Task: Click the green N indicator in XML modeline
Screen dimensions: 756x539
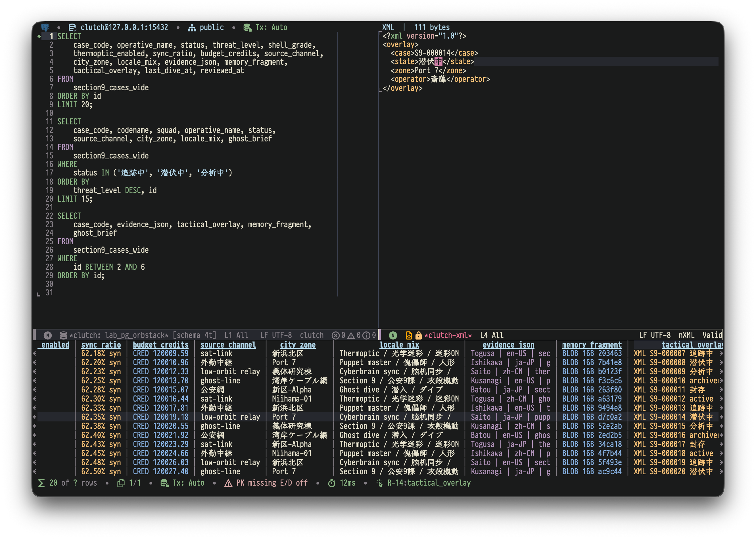Action: pos(393,335)
